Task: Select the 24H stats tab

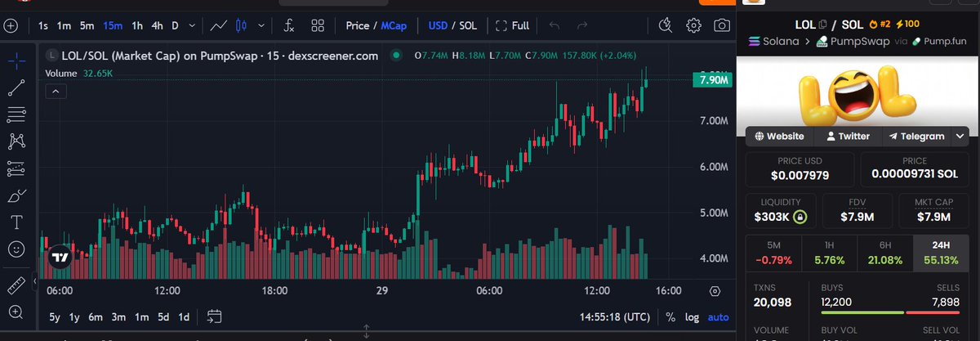Action: pyautogui.click(x=940, y=253)
